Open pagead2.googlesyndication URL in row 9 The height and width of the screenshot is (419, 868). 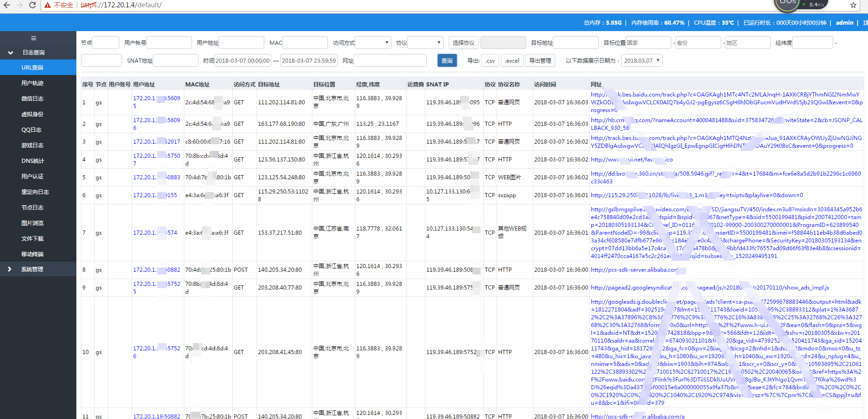pos(710,288)
